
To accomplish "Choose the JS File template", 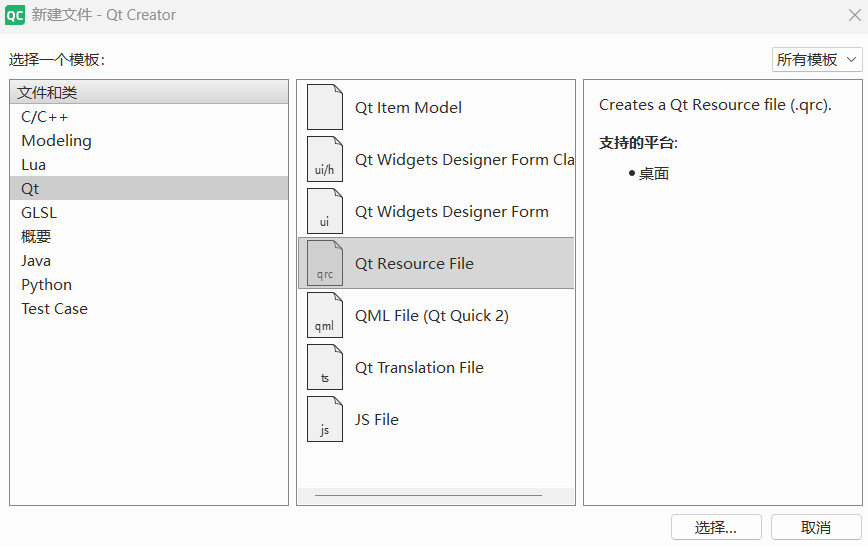I will (436, 419).
